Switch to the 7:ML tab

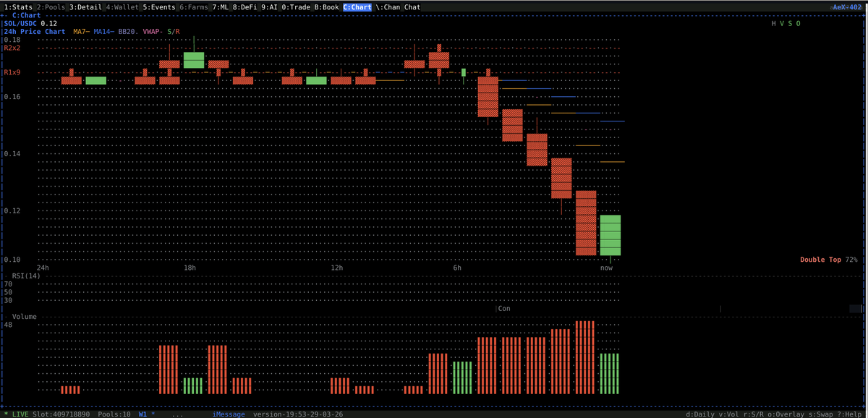pyautogui.click(x=221, y=7)
